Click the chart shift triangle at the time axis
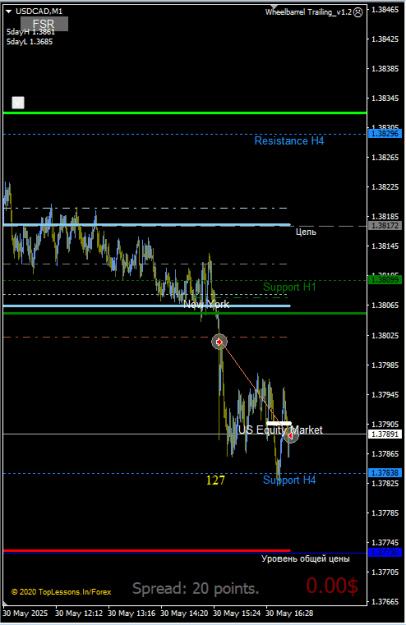Image resolution: width=406 pixels, height=625 pixels. pyautogui.click(x=5, y=603)
